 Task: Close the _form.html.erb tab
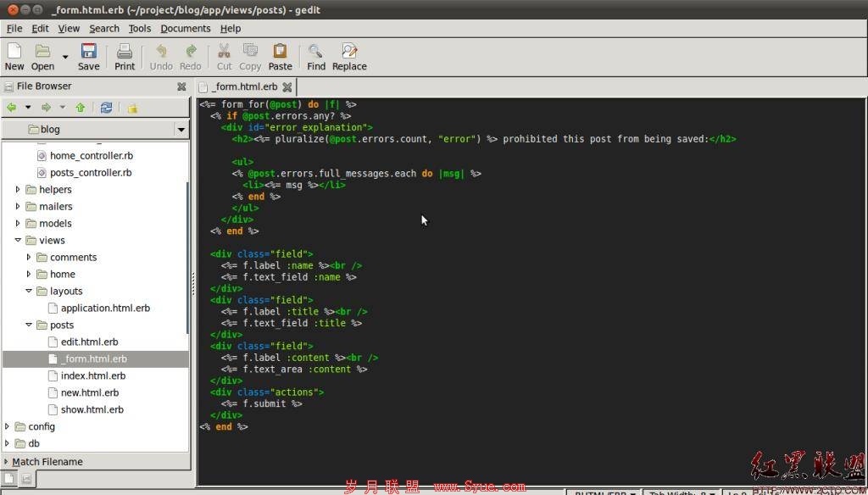[287, 87]
